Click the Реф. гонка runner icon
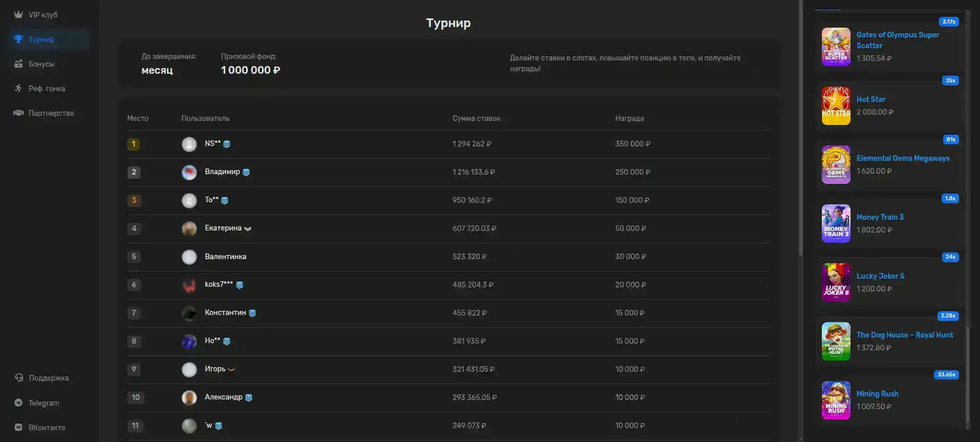Screen dimensions: 980x442 click(18, 89)
